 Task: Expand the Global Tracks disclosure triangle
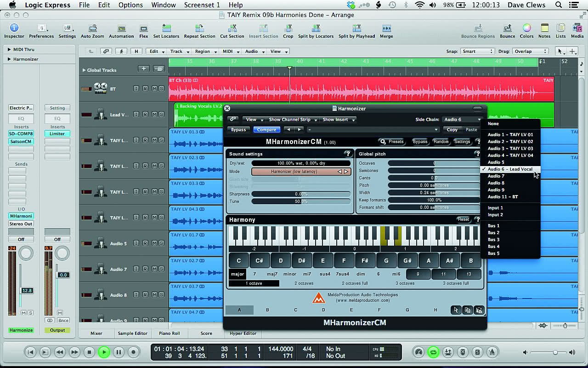click(84, 70)
